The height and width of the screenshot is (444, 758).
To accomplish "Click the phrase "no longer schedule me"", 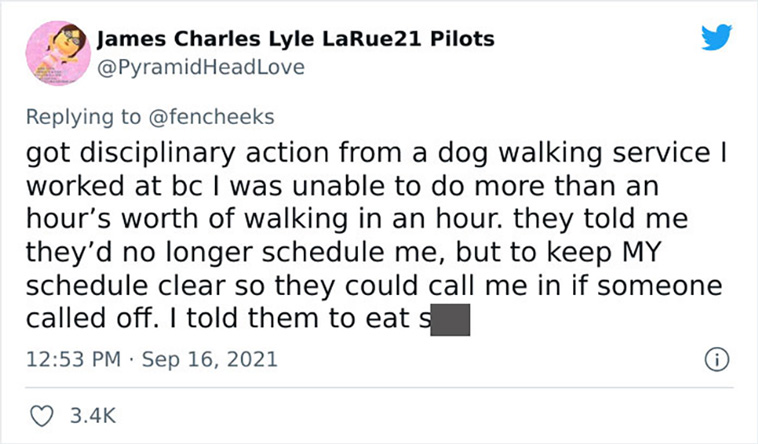I will (x=283, y=252).
